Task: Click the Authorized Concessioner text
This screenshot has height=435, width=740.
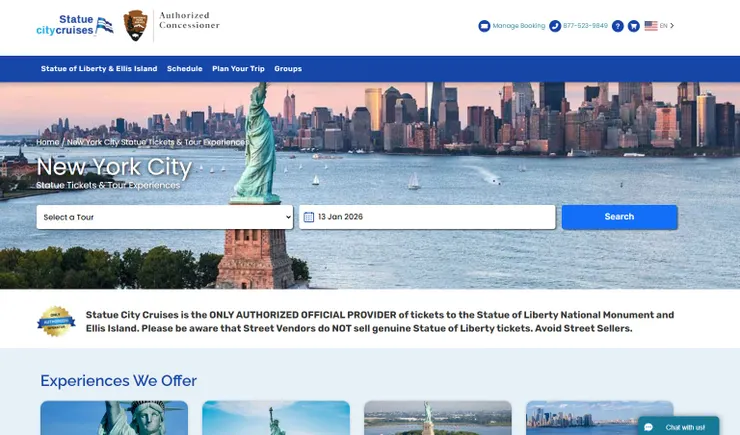Action: click(x=189, y=20)
